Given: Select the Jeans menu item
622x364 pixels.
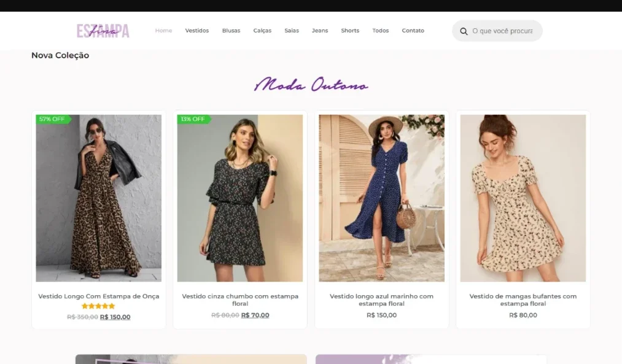Looking at the screenshot, I should (x=320, y=31).
